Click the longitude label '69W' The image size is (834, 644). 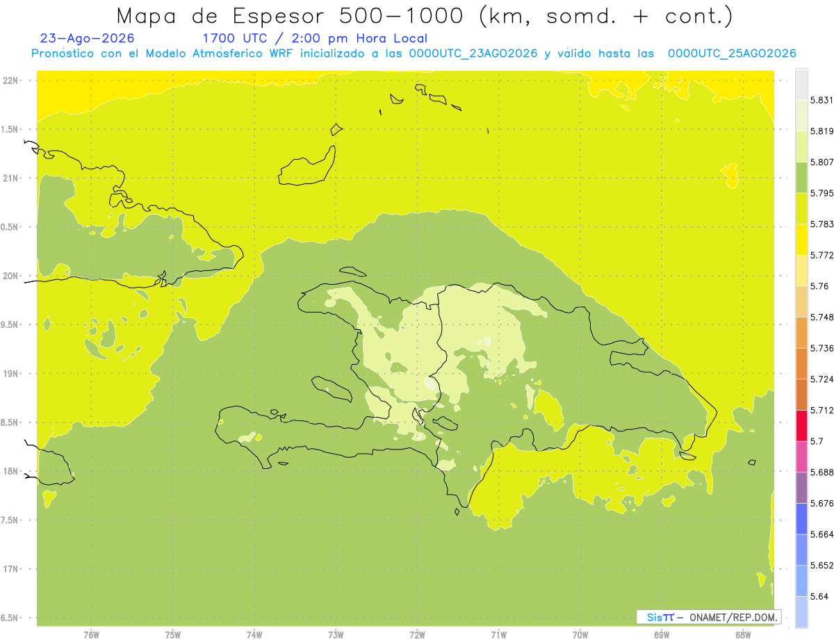coord(662,635)
